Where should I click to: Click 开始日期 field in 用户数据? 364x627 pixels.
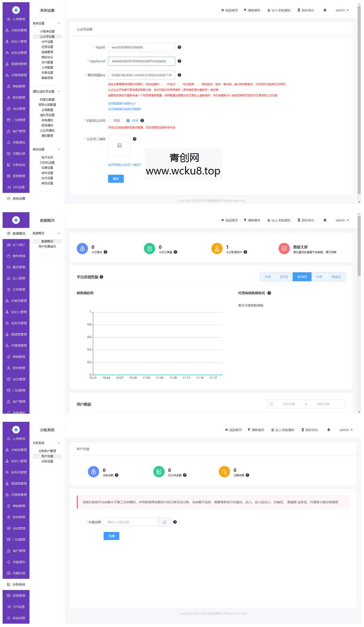(289, 404)
